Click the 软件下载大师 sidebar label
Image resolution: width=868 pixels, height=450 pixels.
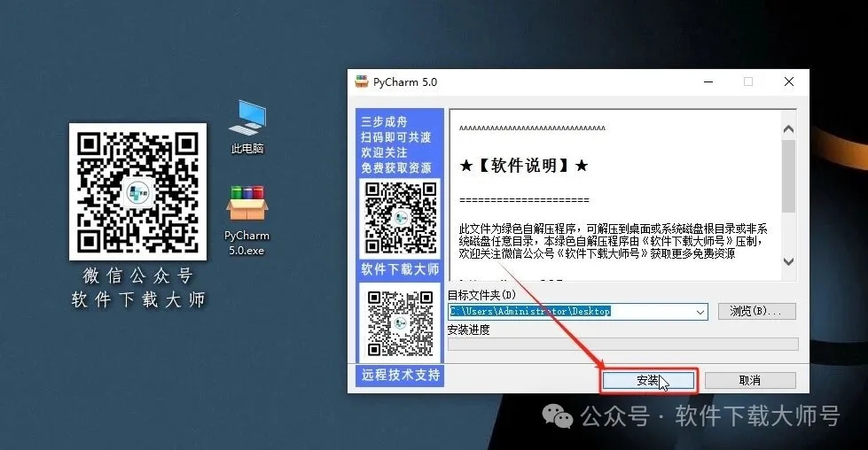click(x=400, y=269)
